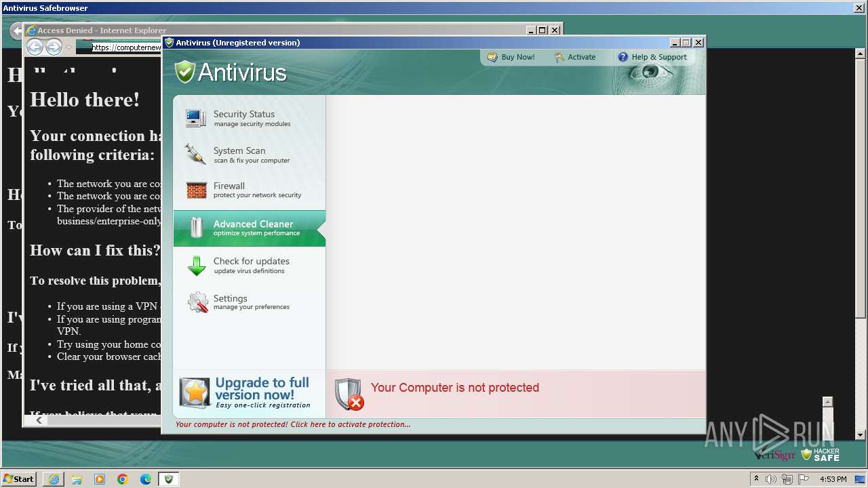The image size is (868, 488).
Task: Click the tray Action Center flag
Action: 802,479
